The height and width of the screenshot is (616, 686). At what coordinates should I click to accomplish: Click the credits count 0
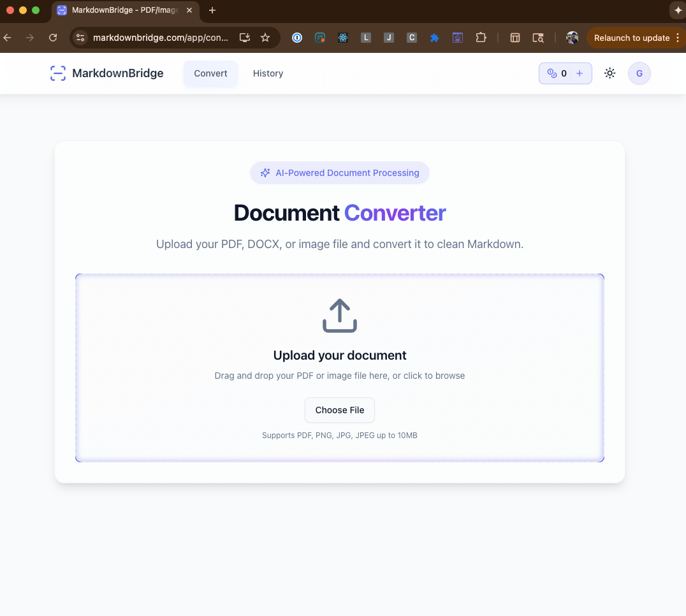564,73
